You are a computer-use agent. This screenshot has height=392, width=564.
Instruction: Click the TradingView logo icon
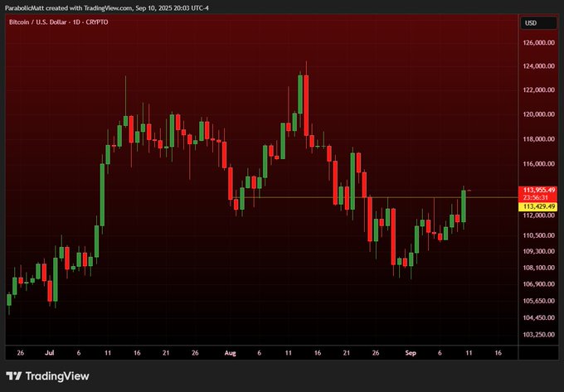(x=15, y=375)
